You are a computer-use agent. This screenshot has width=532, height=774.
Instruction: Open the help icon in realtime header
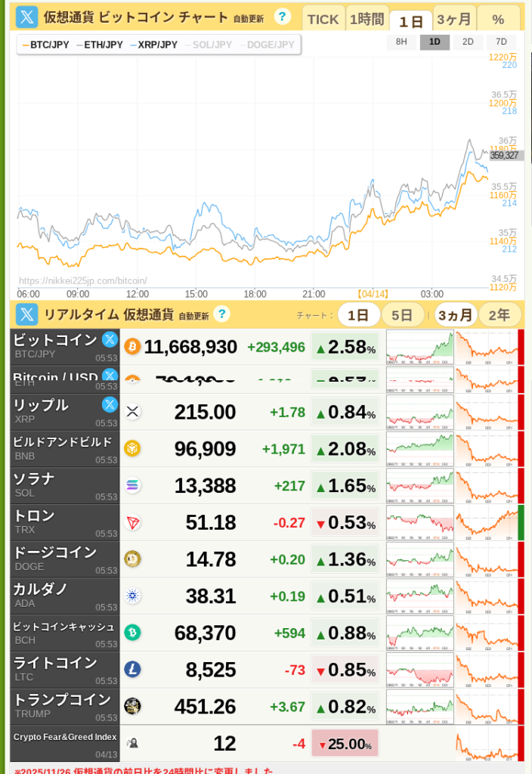[221, 314]
